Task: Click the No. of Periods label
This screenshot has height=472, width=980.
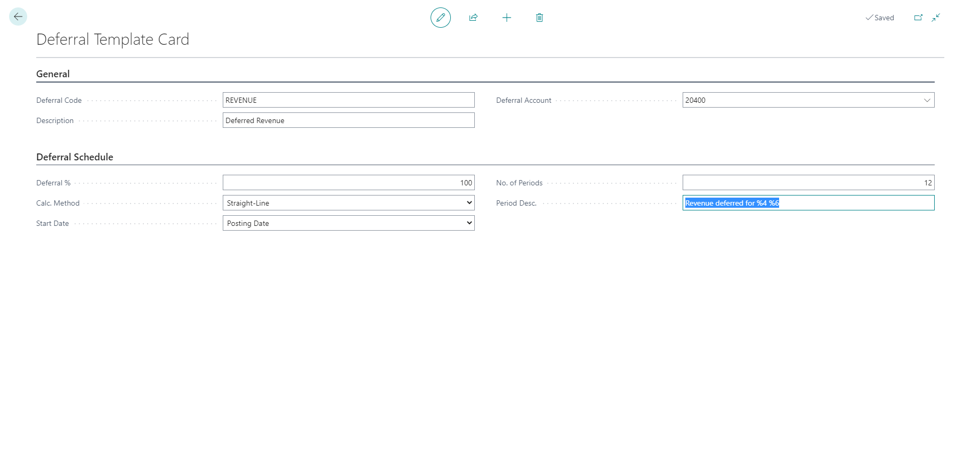Action: tap(519, 183)
